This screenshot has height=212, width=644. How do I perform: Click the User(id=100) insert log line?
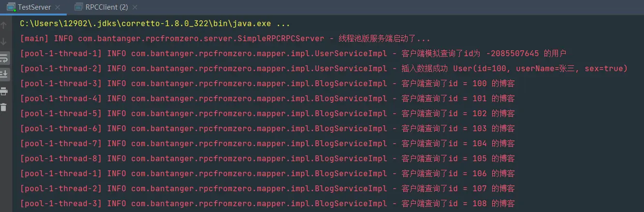(324, 69)
